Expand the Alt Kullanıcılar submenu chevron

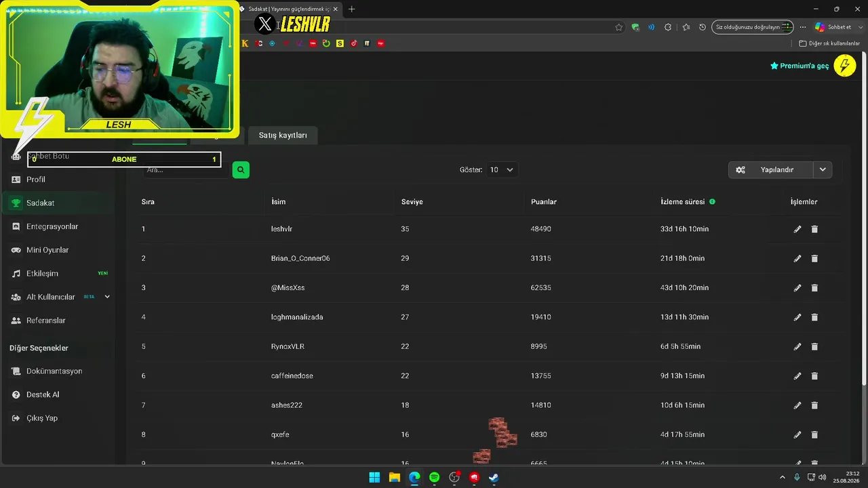pos(107,297)
